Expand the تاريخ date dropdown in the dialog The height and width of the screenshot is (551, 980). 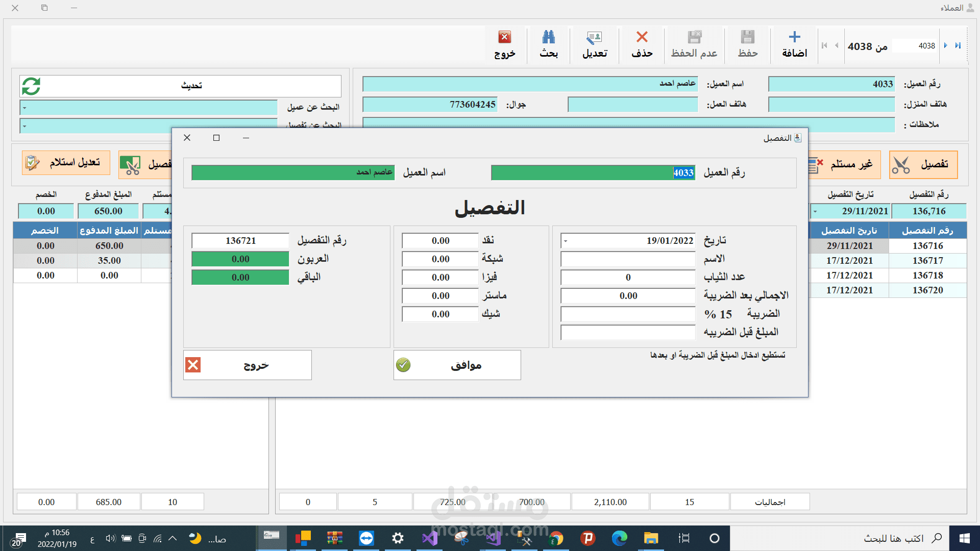click(566, 241)
